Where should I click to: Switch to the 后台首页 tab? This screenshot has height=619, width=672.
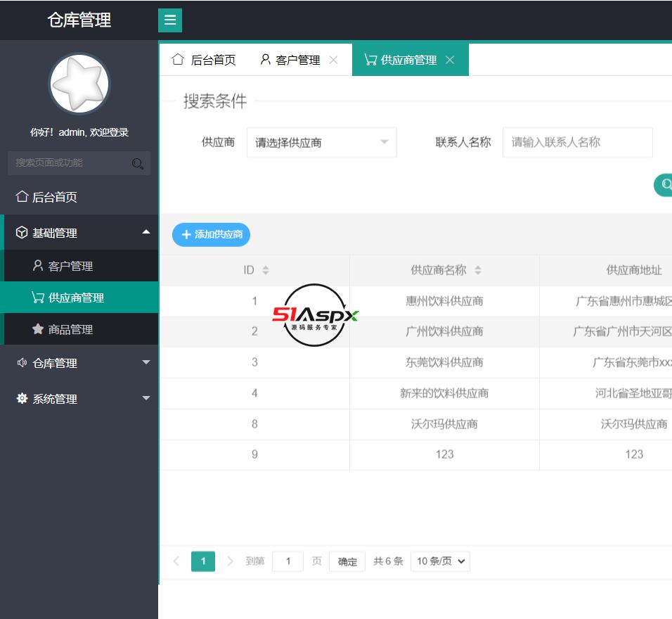pyautogui.click(x=205, y=60)
